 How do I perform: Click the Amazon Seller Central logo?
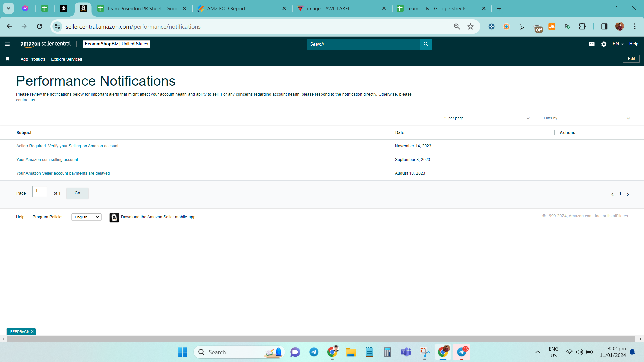click(x=46, y=44)
